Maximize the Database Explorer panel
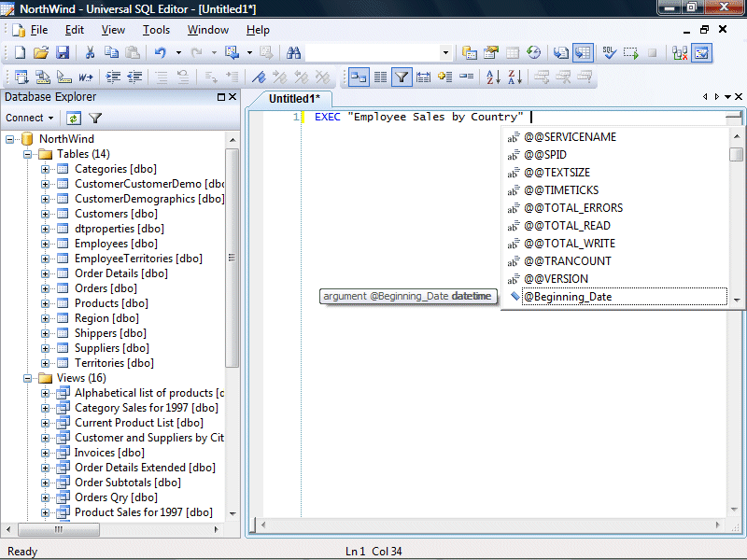This screenshot has width=747, height=560. pos(221,97)
